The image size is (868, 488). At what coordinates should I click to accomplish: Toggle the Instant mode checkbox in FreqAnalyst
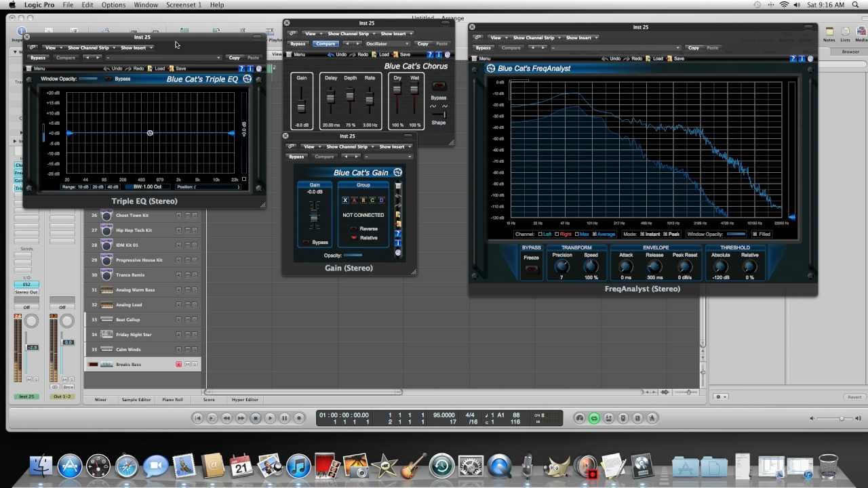642,234
